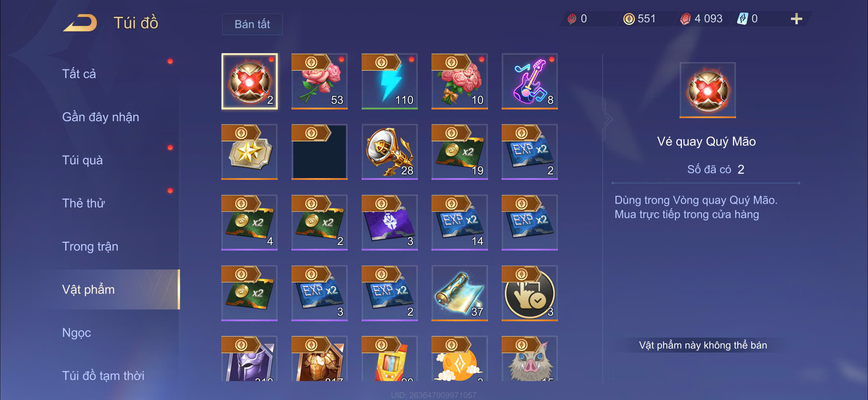Click the plus icon to add currency

pos(796,19)
